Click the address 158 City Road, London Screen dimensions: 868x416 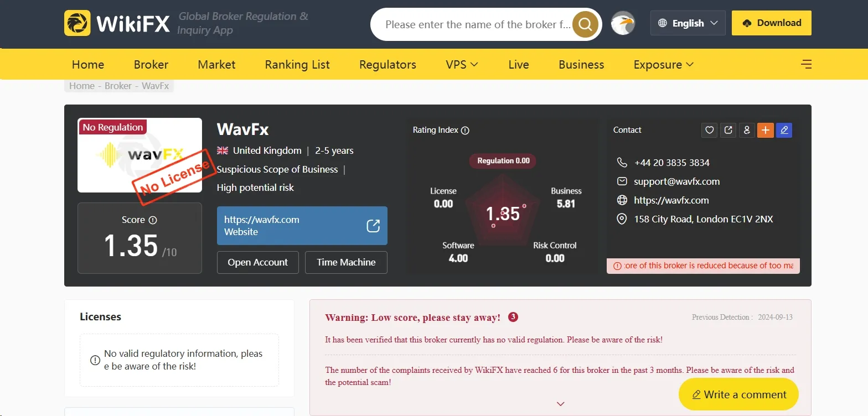pyautogui.click(x=703, y=219)
